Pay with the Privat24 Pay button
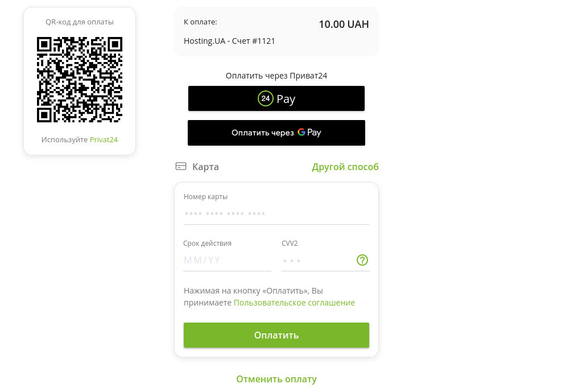The height and width of the screenshot is (392, 570). [x=276, y=98]
